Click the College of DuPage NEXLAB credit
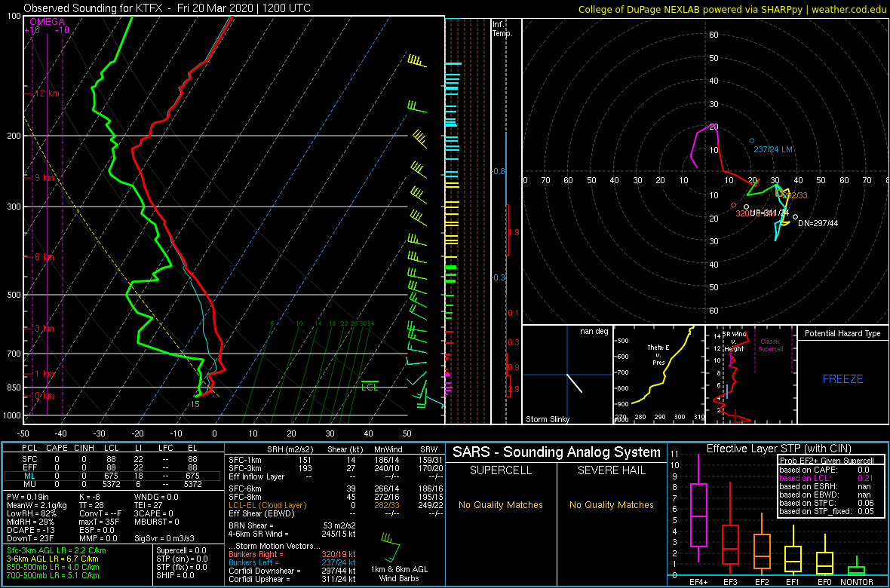The image size is (890, 588). (x=732, y=8)
